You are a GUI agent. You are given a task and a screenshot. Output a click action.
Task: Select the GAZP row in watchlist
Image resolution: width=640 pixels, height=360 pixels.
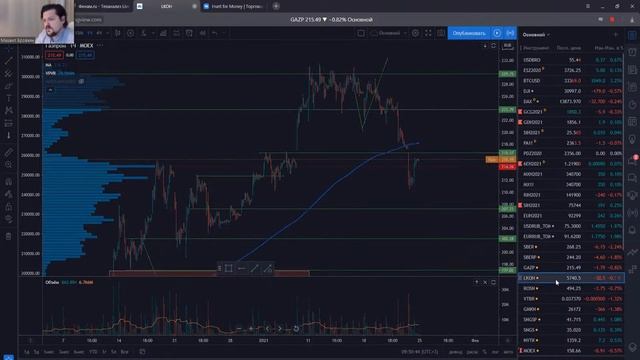tap(571, 267)
